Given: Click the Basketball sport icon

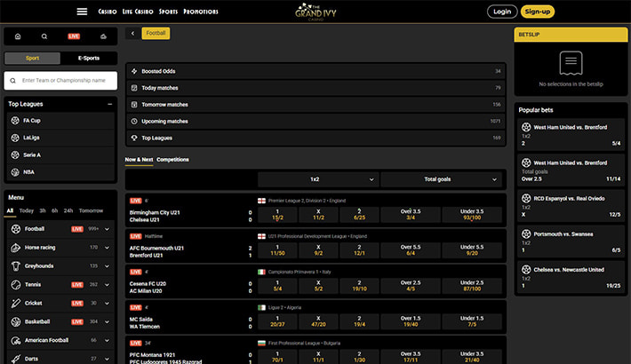Looking at the screenshot, I should [16, 321].
